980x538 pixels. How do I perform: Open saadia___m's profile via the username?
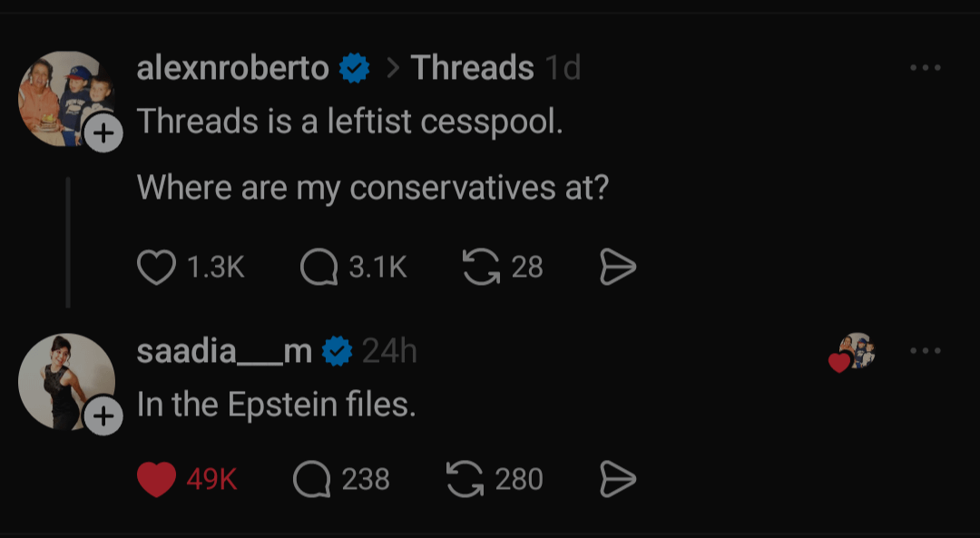224,351
